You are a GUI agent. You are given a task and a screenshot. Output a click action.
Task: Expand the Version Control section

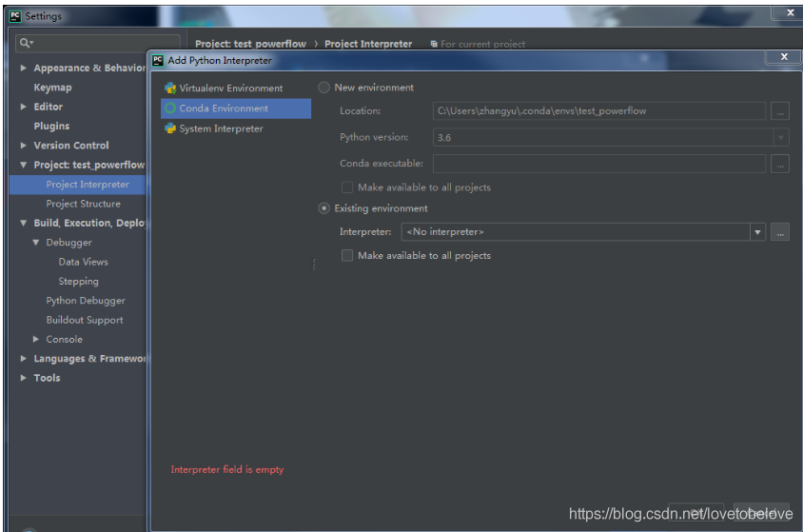[x=23, y=146]
